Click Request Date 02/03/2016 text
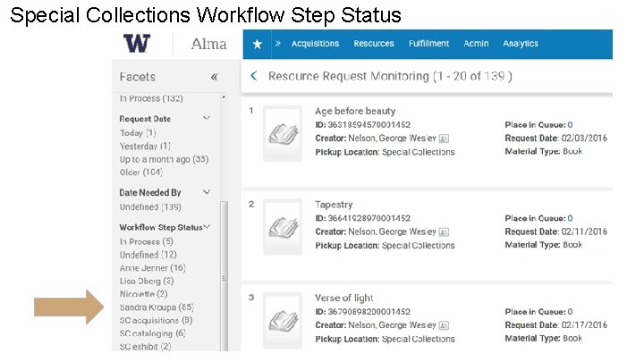Image resolution: width=644 pixels, height=362 pixels. coord(556,139)
